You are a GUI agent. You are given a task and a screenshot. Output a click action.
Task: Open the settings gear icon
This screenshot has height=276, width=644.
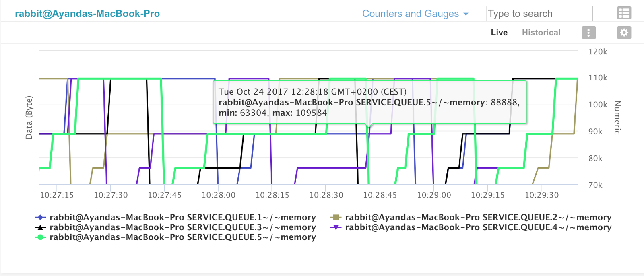624,33
